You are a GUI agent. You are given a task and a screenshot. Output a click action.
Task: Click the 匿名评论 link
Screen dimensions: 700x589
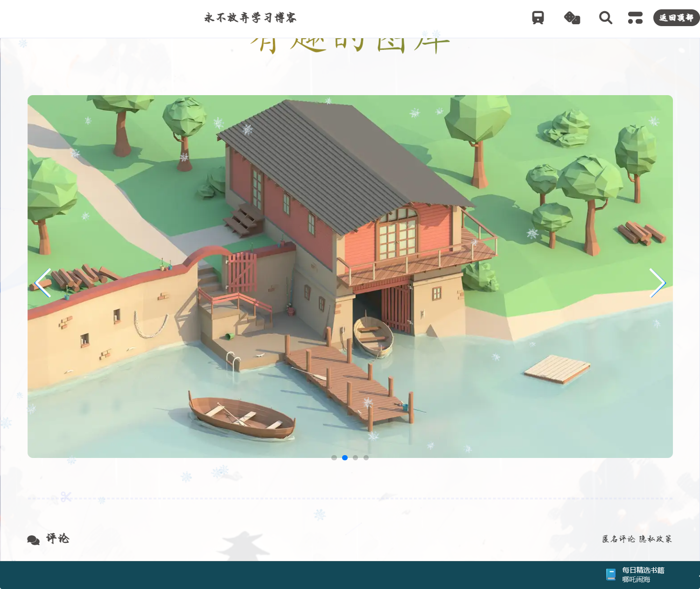point(618,539)
